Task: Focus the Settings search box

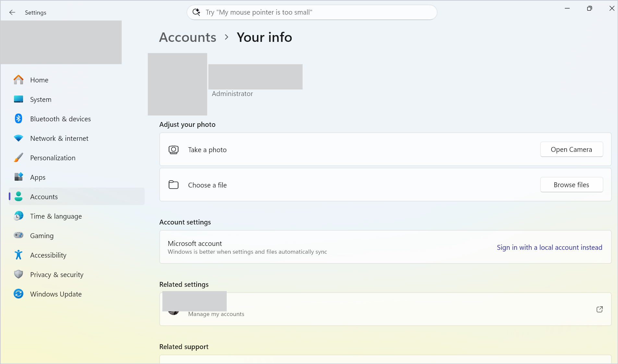Action: click(312, 12)
